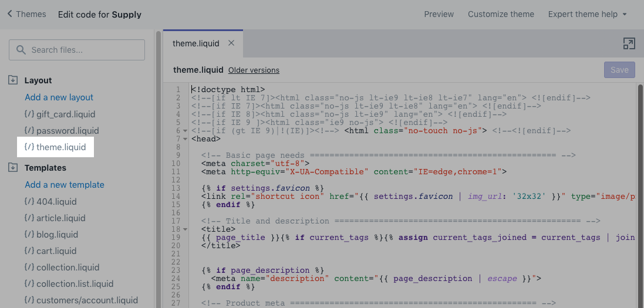Screen dimensions: 644x308
Task: Open password.liquid file
Action: click(67, 130)
